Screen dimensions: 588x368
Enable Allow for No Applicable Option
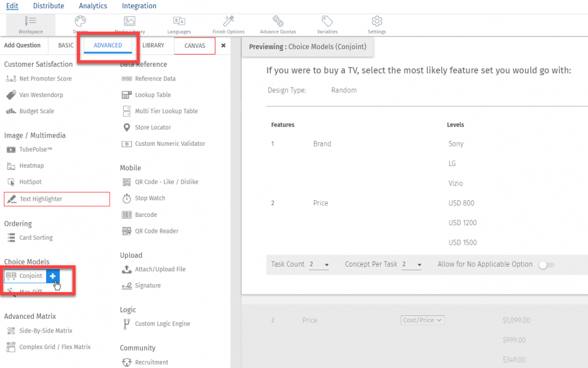(x=546, y=265)
